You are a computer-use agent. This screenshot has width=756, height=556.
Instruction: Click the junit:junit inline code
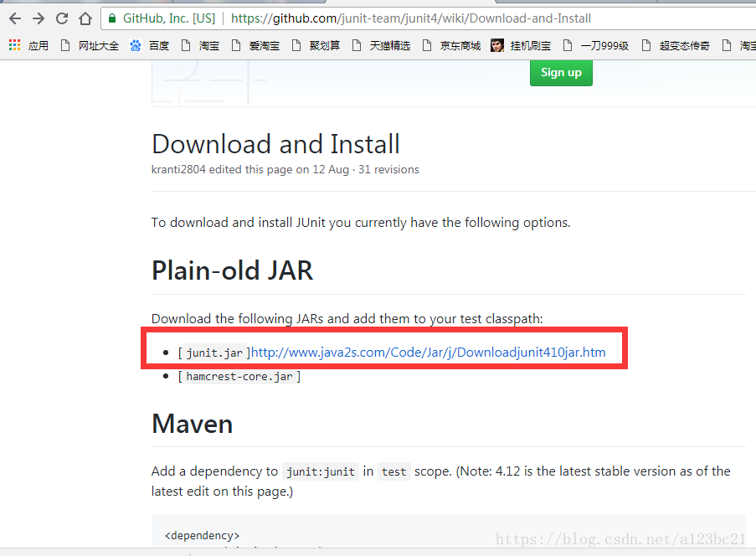tap(321, 471)
